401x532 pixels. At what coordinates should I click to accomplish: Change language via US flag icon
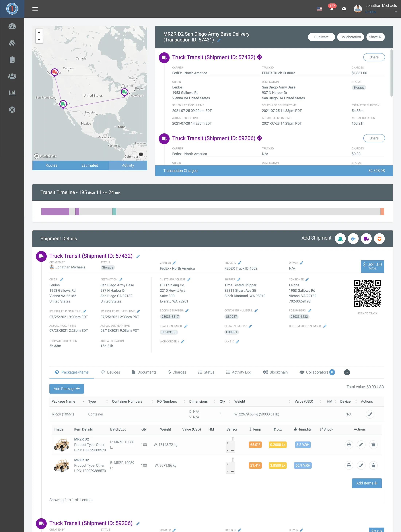click(319, 9)
